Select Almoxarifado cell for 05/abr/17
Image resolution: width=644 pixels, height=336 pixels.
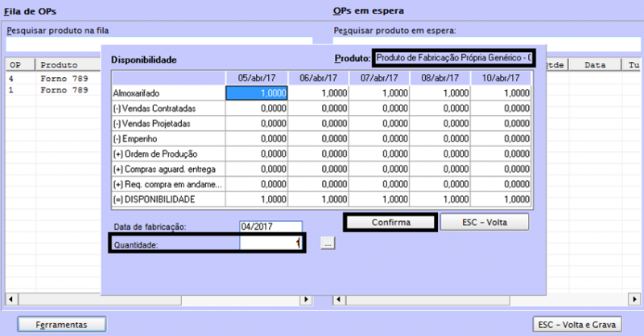(x=257, y=93)
